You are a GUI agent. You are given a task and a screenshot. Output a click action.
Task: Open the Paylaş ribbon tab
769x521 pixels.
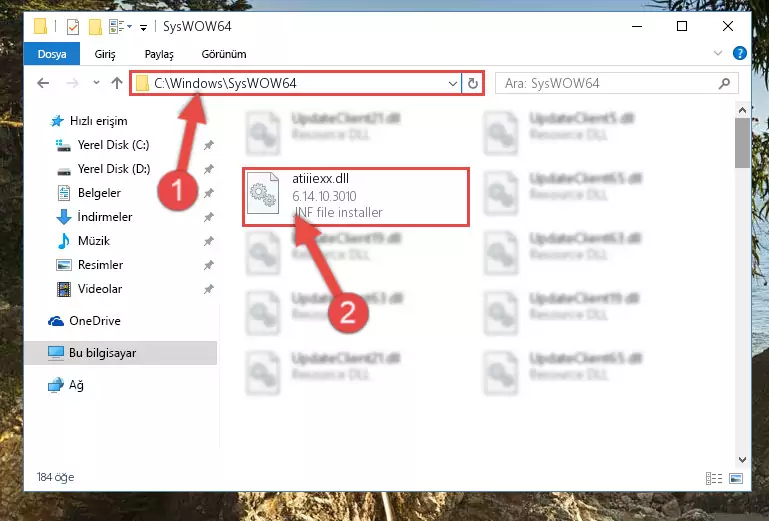click(159, 54)
